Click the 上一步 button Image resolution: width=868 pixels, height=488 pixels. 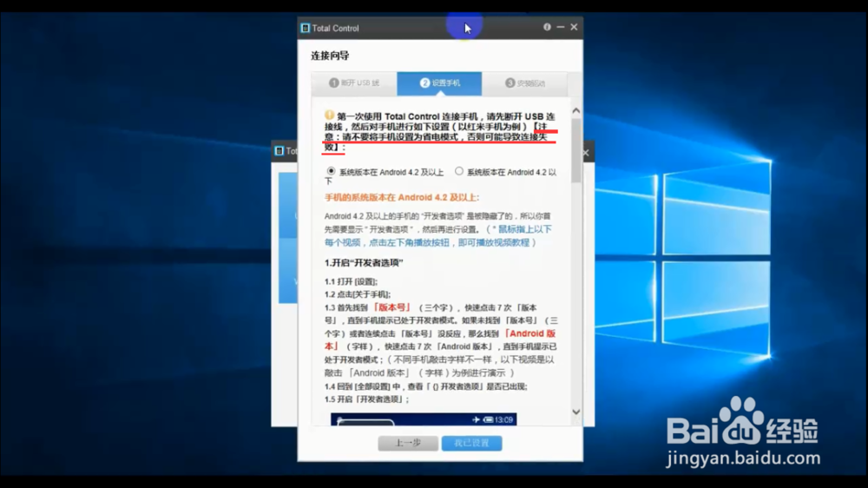[408, 443]
